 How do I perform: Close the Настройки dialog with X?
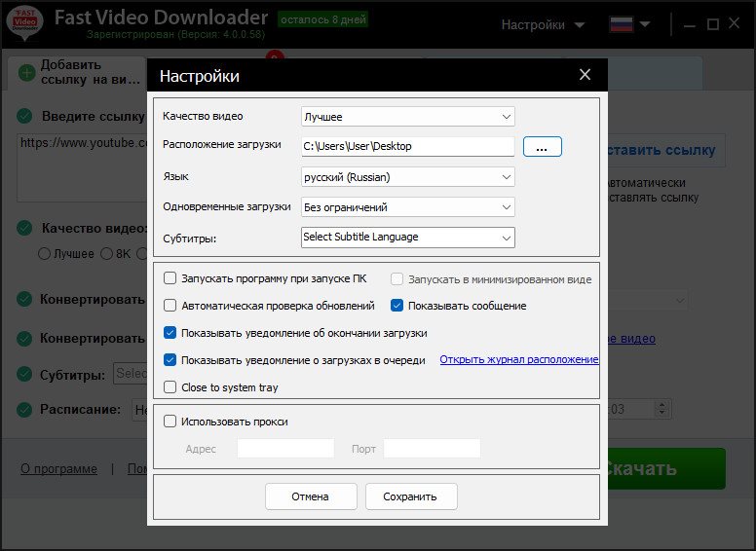585,75
